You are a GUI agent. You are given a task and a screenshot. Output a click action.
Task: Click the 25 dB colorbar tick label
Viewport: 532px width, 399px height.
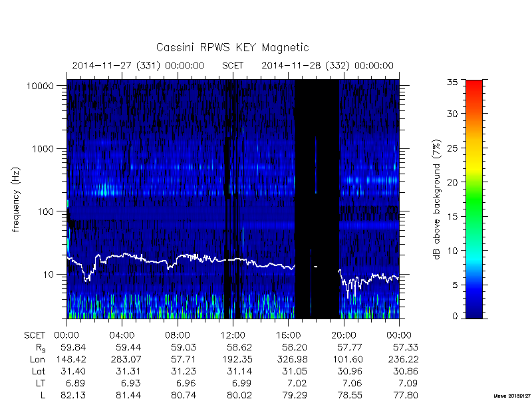click(452, 148)
